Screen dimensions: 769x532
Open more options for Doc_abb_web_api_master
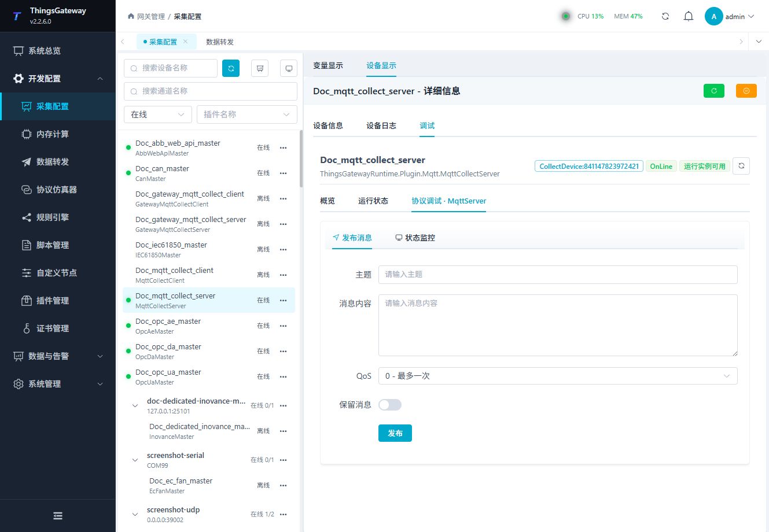pos(283,147)
